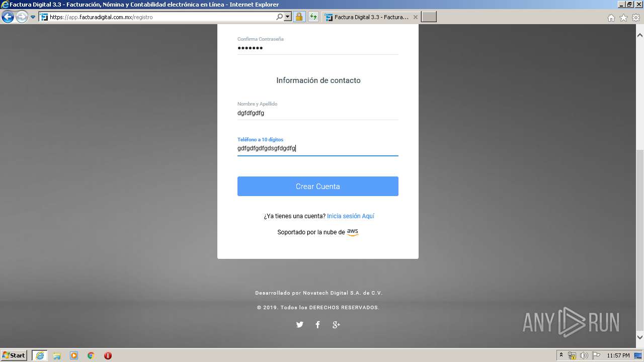The height and width of the screenshot is (362, 644).
Task: Open a new blank tab
Action: coord(429,17)
